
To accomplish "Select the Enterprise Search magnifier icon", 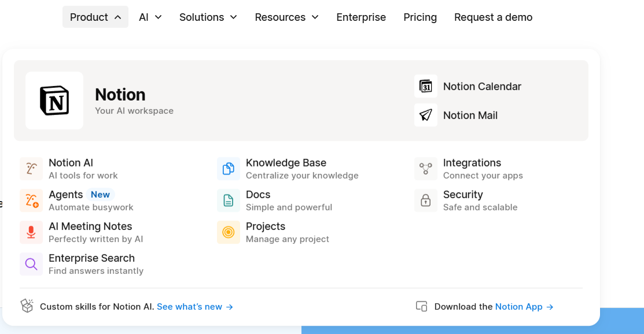I will 31,264.
